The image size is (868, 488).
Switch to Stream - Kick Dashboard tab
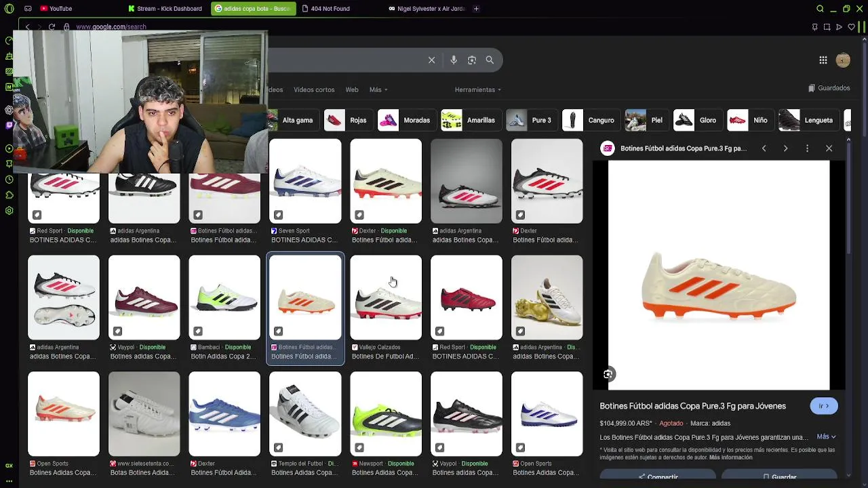point(166,9)
